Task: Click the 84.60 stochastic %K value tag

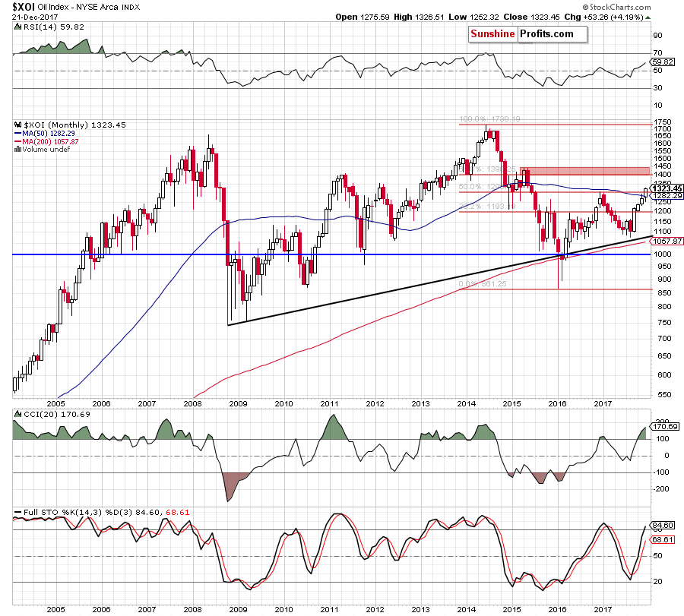Action: point(663,526)
